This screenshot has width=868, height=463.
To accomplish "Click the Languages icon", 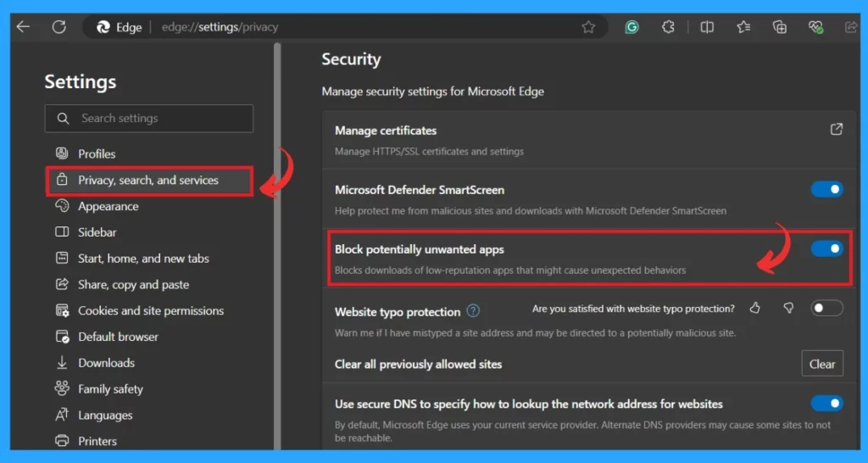I will (62, 415).
